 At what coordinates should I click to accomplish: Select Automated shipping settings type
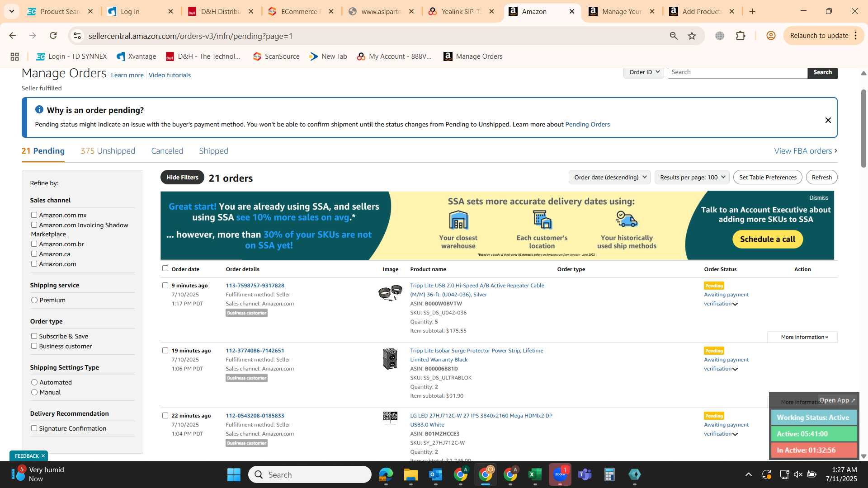[x=34, y=382]
